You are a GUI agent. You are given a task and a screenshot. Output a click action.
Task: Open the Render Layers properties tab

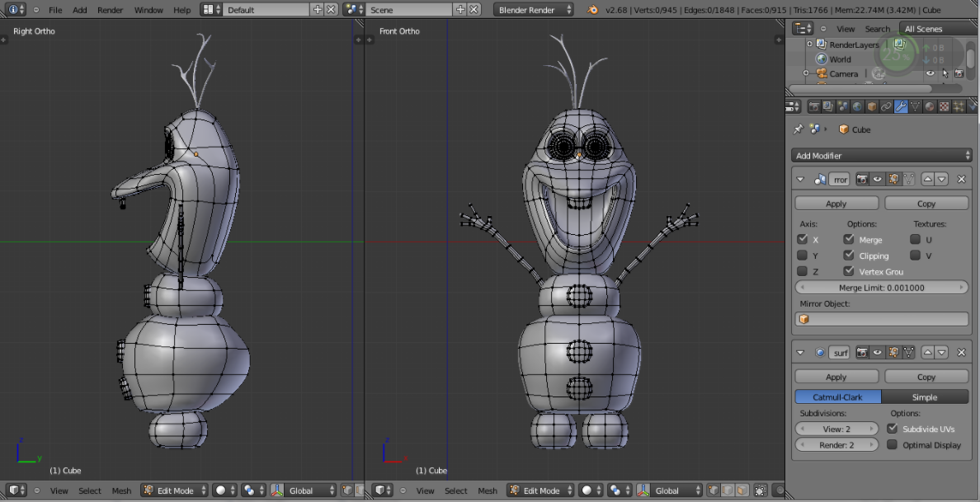828,106
